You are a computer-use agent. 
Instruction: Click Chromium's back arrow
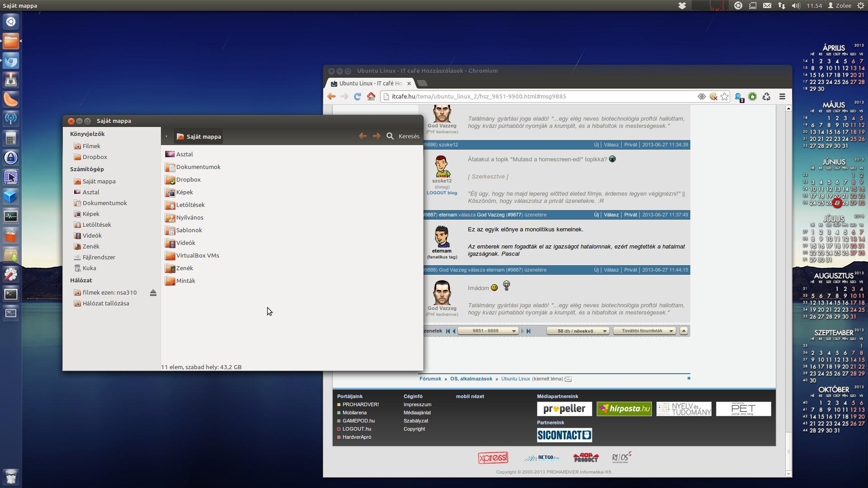[331, 96]
